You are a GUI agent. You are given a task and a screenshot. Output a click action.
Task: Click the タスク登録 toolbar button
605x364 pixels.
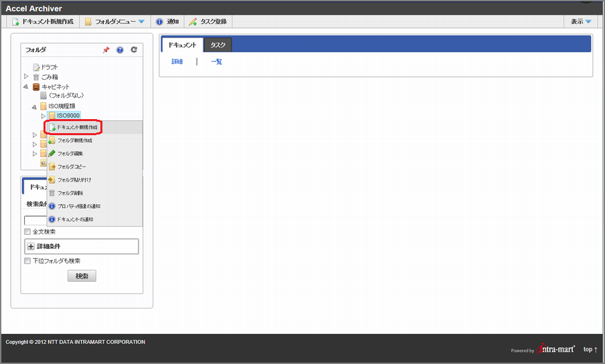tap(208, 21)
